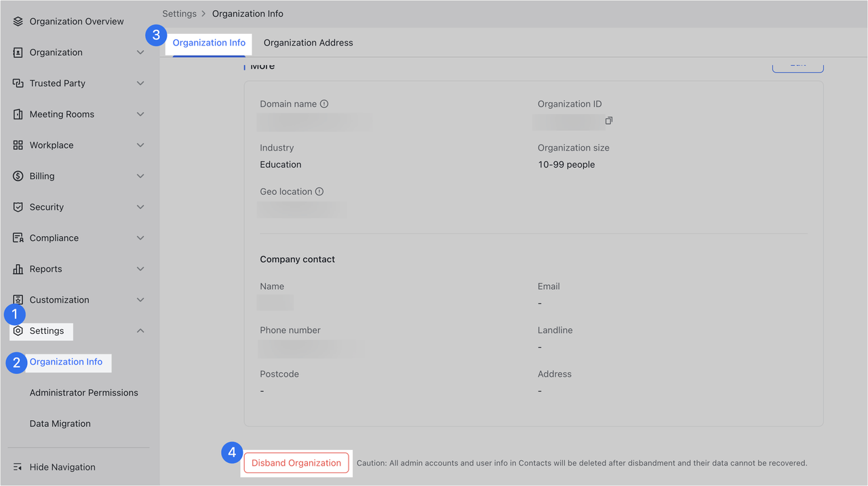The width and height of the screenshot is (868, 486).
Task: Click the Meeting Rooms door icon
Action: 18,115
